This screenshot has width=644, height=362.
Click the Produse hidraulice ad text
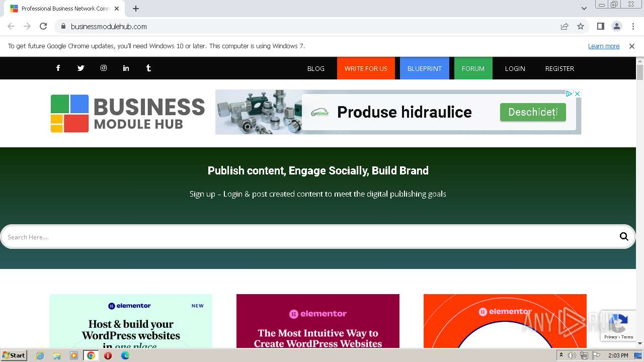405,112
